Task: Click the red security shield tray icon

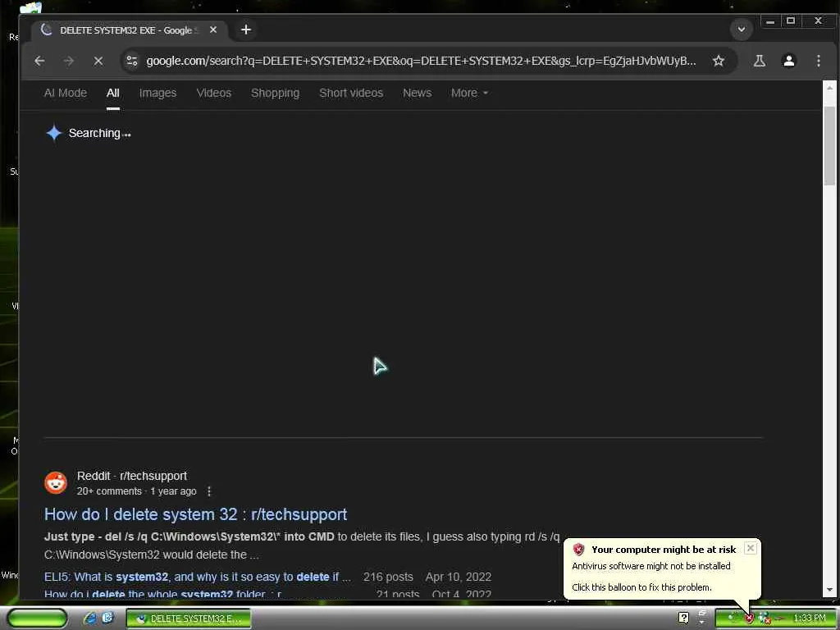Action: coord(749,619)
